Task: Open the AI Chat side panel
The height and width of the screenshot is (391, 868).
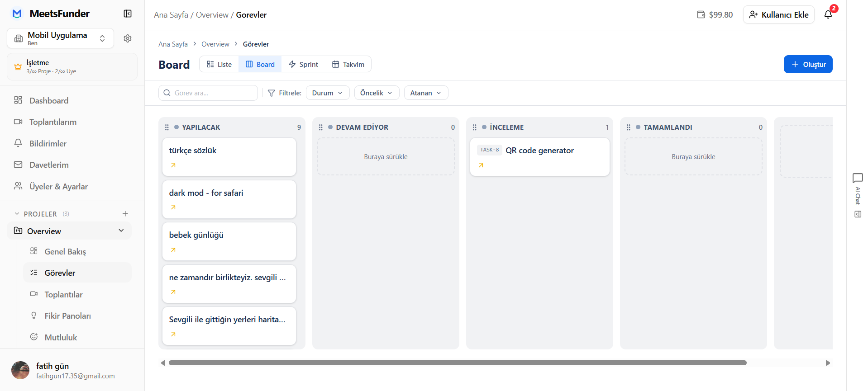Action: pos(857,190)
